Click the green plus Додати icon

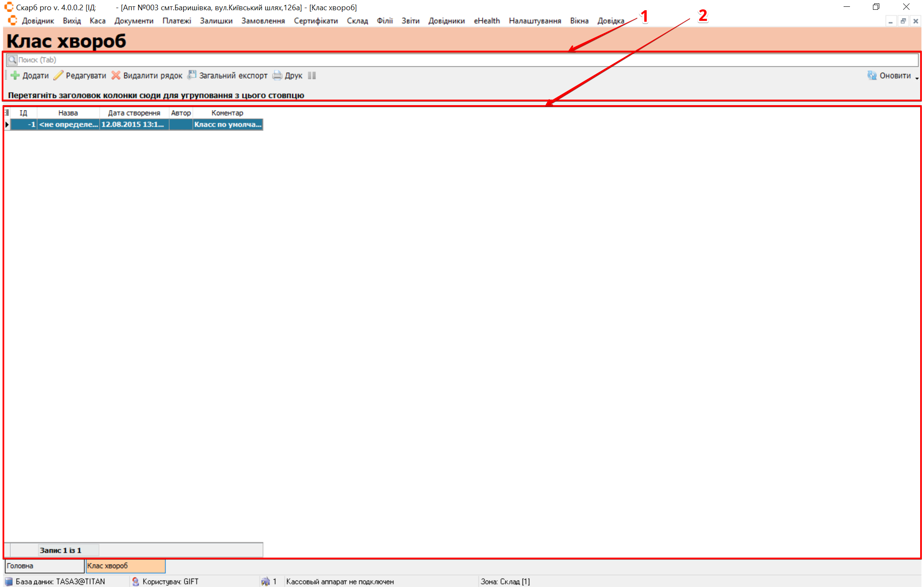pyautogui.click(x=15, y=75)
